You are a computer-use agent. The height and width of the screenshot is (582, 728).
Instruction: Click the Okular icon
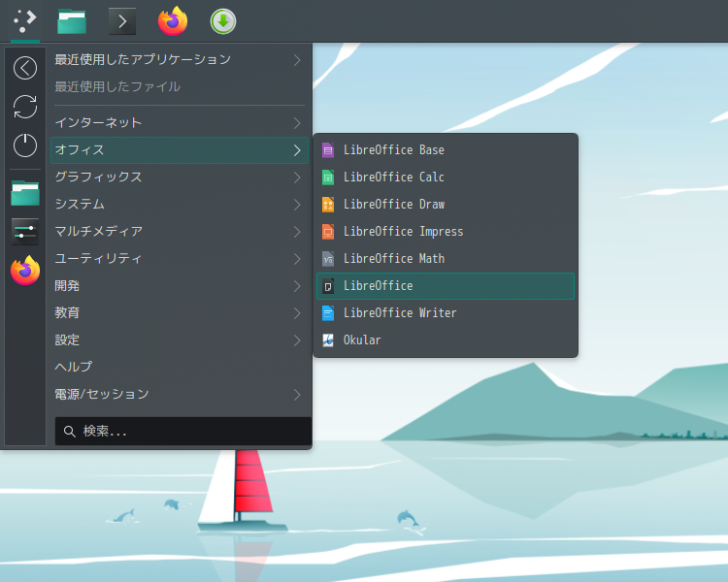(328, 340)
